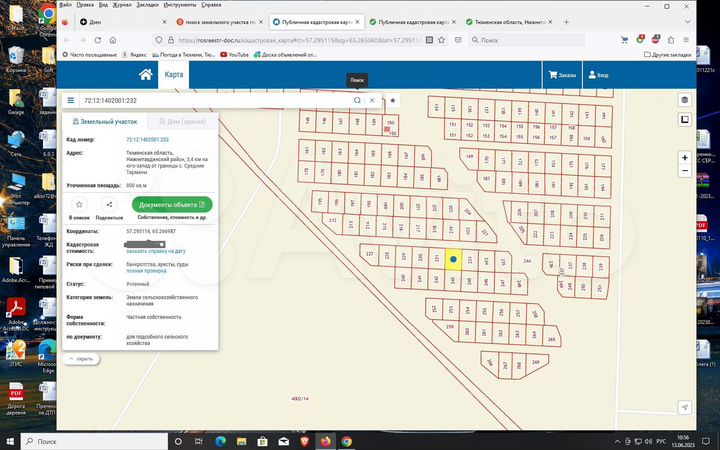Screen dimensions: 720x450
Task: Open the Firefox application menu
Action: [686, 40]
